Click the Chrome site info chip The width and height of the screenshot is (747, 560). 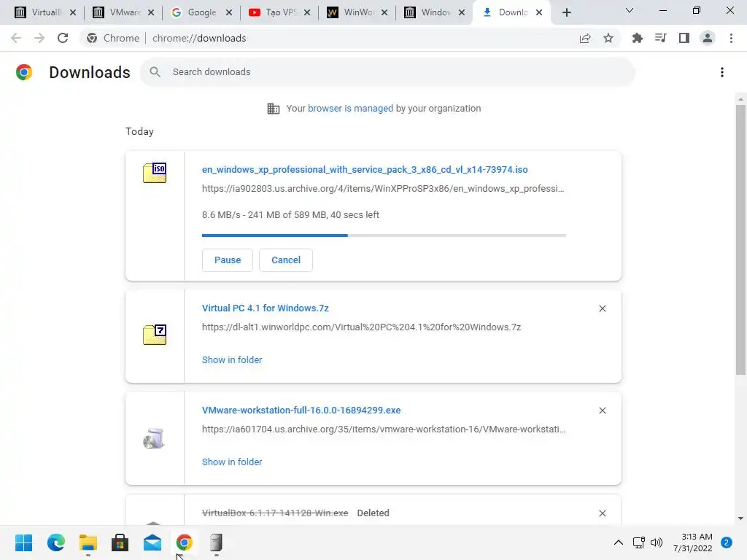(113, 38)
